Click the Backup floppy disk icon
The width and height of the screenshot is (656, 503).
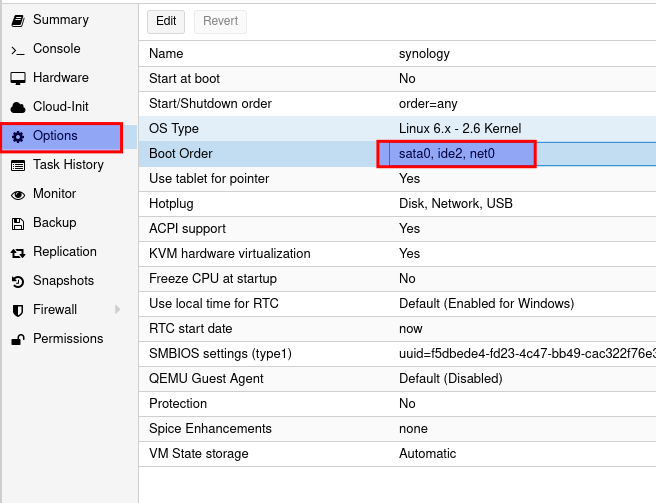coord(17,223)
